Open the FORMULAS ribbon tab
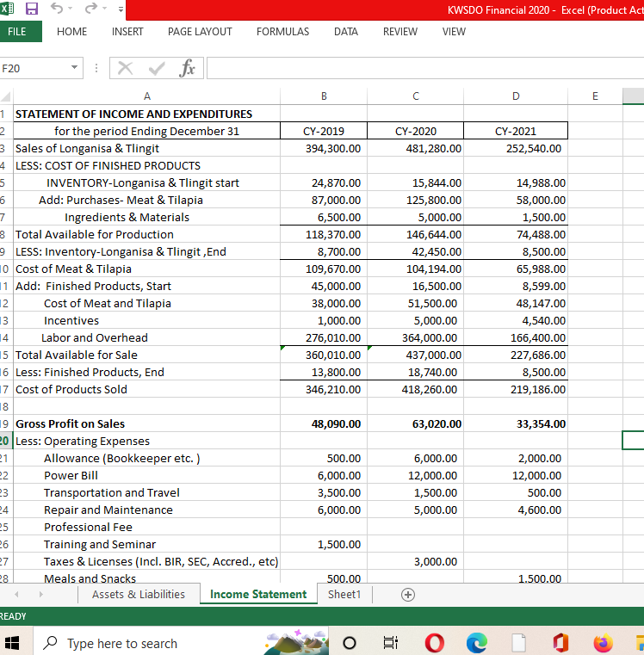This screenshot has width=644, height=655. coord(282,32)
